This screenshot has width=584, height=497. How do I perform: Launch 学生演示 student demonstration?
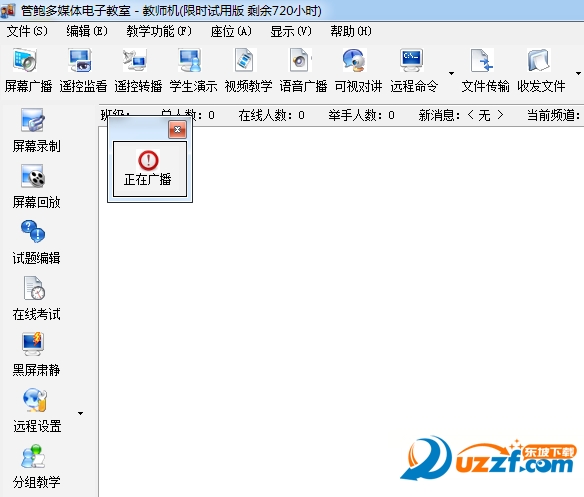193,71
